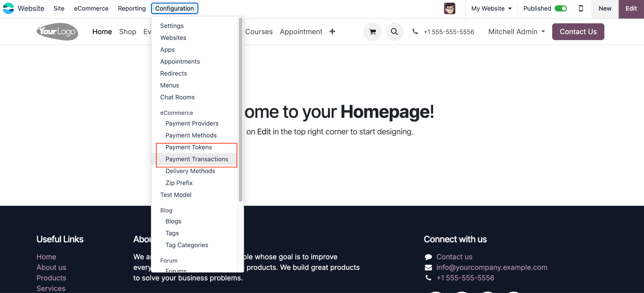Choose Websites from the dropdown
Viewport: 644px width, 293px height.
point(173,38)
